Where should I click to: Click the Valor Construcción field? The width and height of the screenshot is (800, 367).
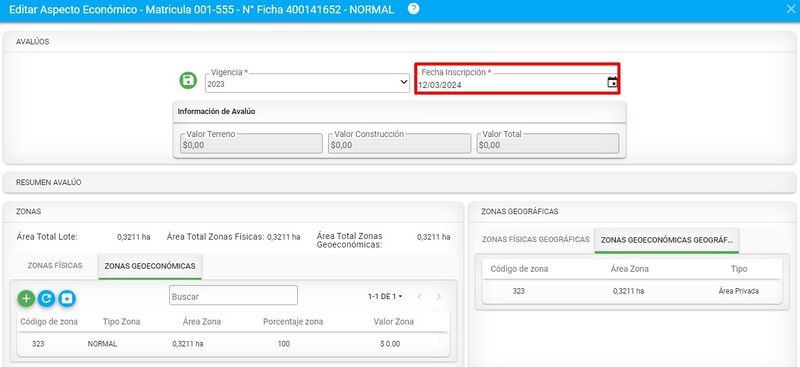pyautogui.click(x=399, y=144)
